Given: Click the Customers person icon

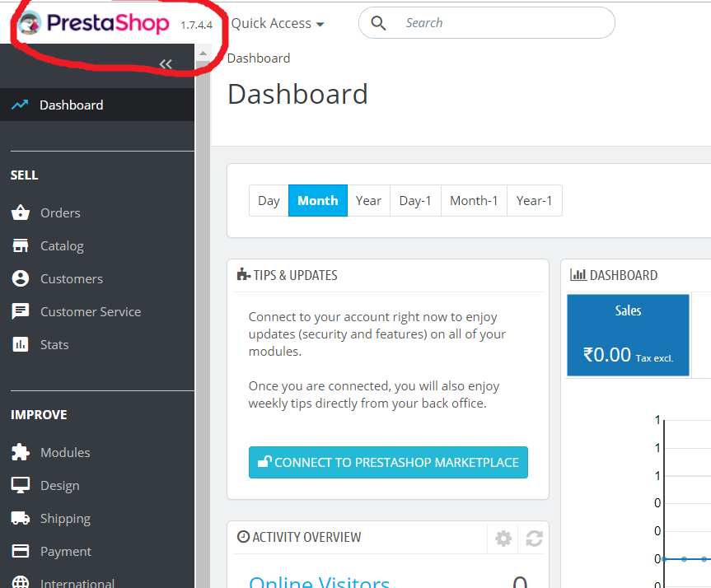Looking at the screenshot, I should [21, 278].
